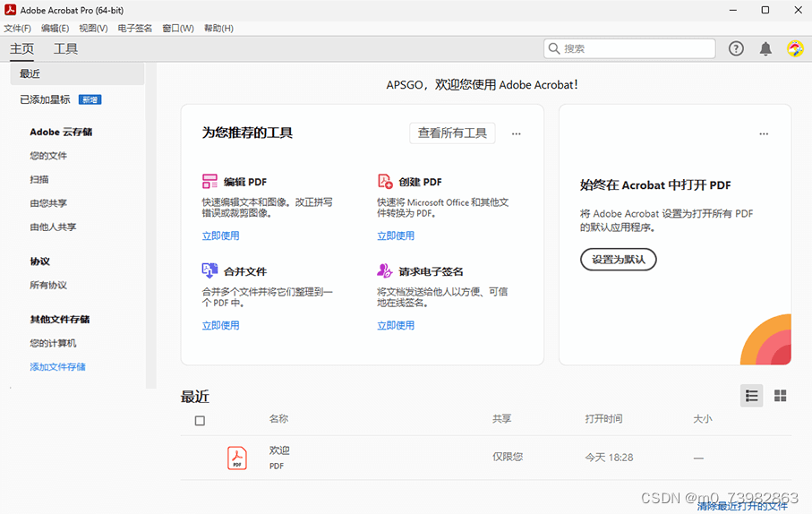The image size is (812, 514).
Task: Switch to the 工具 tab
Action: click(x=65, y=48)
